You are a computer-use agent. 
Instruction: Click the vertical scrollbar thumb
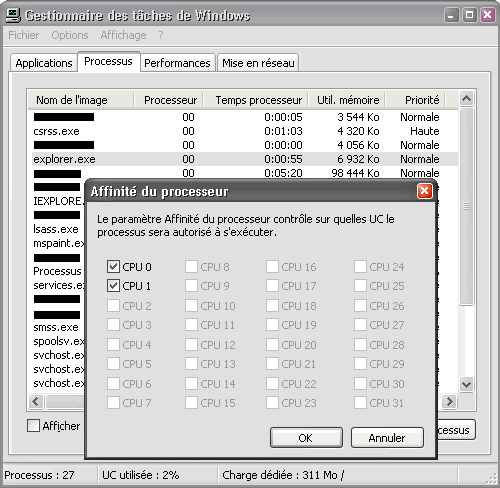[466, 206]
